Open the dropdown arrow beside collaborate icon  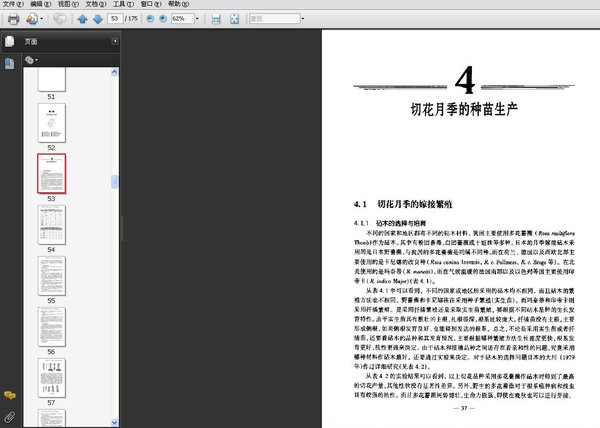click(x=41, y=18)
